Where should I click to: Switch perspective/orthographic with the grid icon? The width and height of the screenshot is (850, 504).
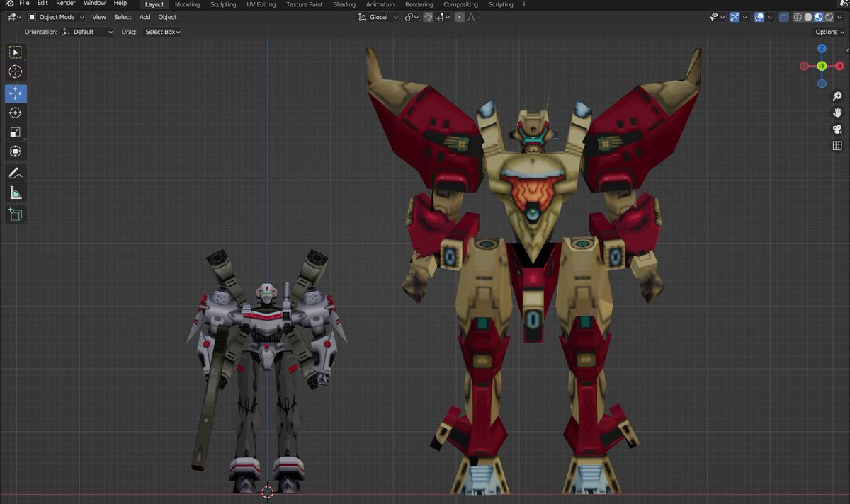pyautogui.click(x=837, y=147)
